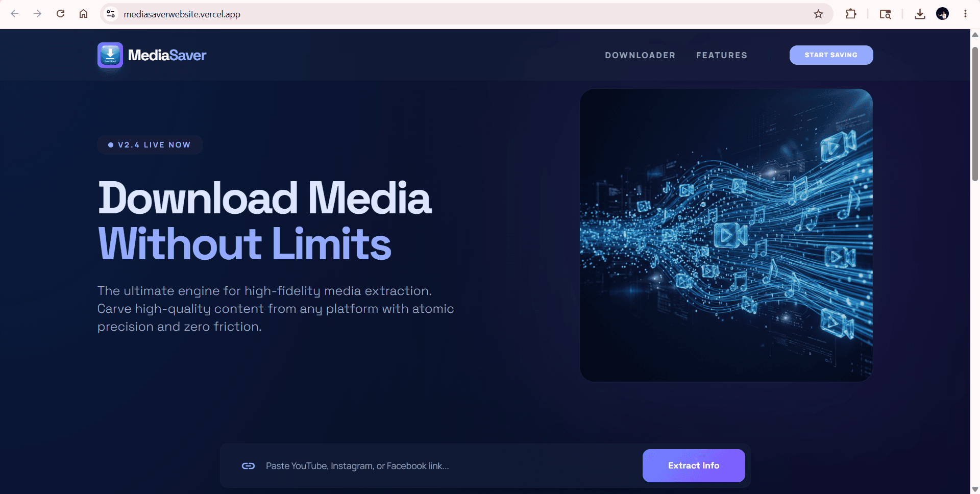Show browser Downloads icon
Viewport: 980px width, 494px height.
pyautogui.click(x=920, y=14)
